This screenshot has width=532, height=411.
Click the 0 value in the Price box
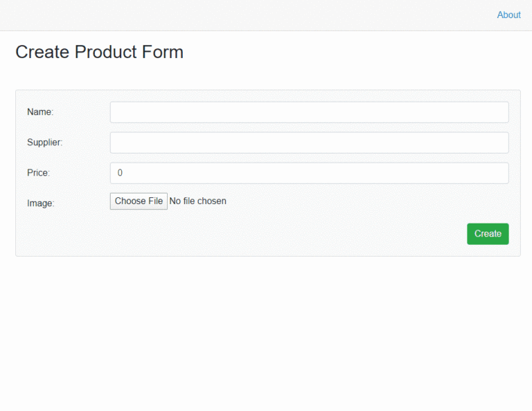coord(120,173)
